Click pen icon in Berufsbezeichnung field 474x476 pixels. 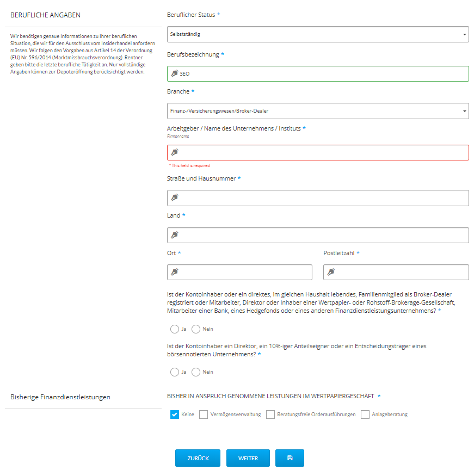(174, 73)
